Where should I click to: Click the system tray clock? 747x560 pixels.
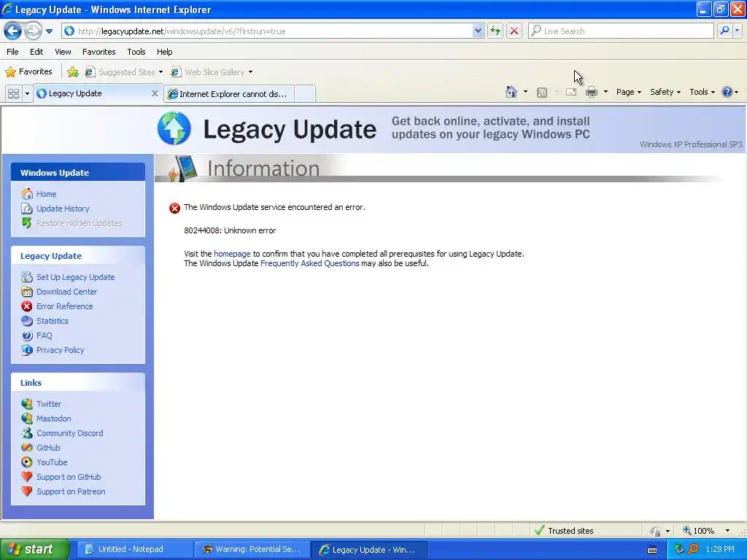(x=720, y=549)
